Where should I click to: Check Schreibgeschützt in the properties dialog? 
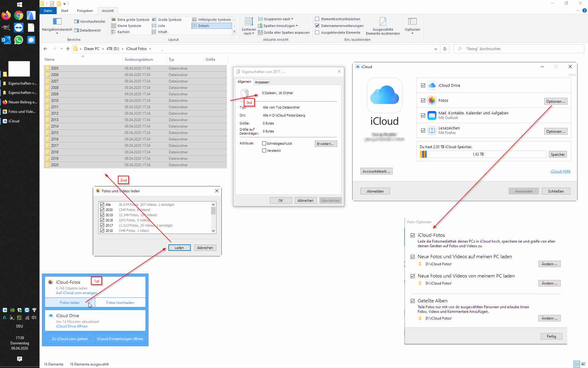[264, 144]
